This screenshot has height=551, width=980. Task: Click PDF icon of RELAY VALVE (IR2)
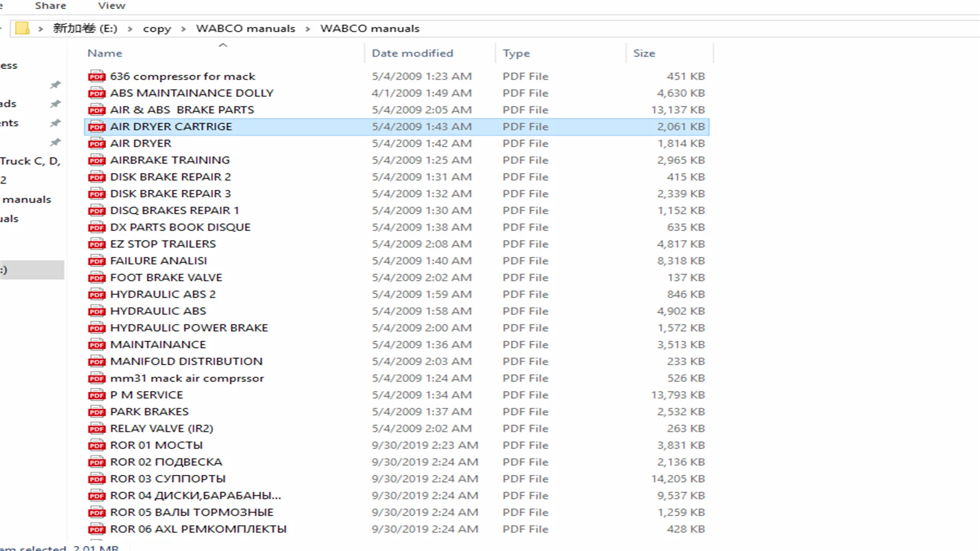tap(96, 429)
